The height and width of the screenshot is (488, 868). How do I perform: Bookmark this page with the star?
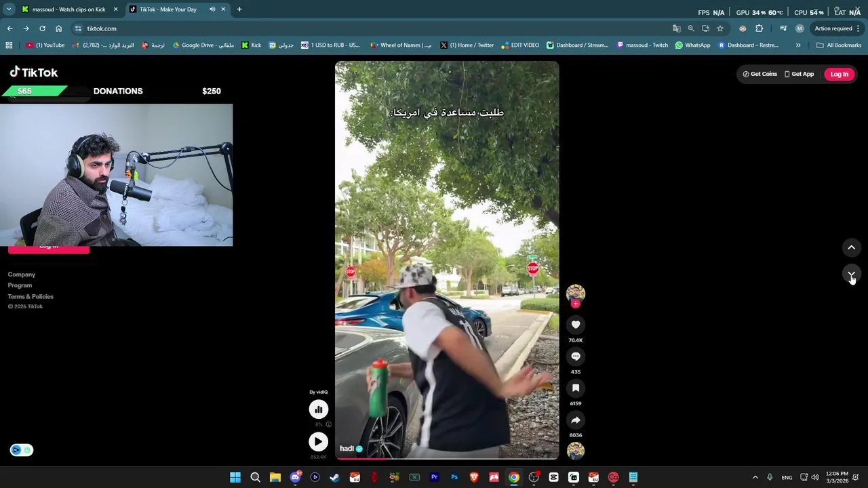point(720,28)
